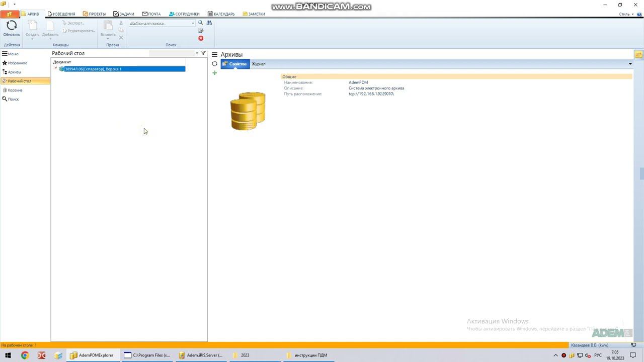Expand the Вставить dropdown arrow

108,39
